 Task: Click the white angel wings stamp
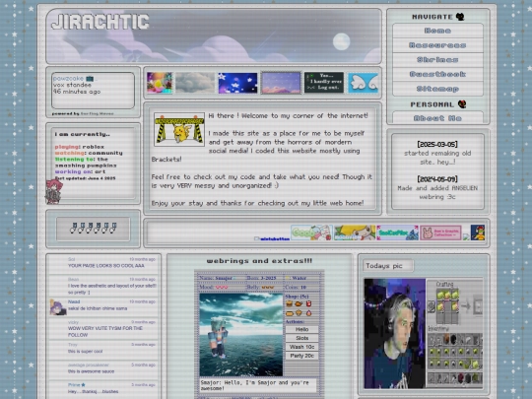point(363,83)
